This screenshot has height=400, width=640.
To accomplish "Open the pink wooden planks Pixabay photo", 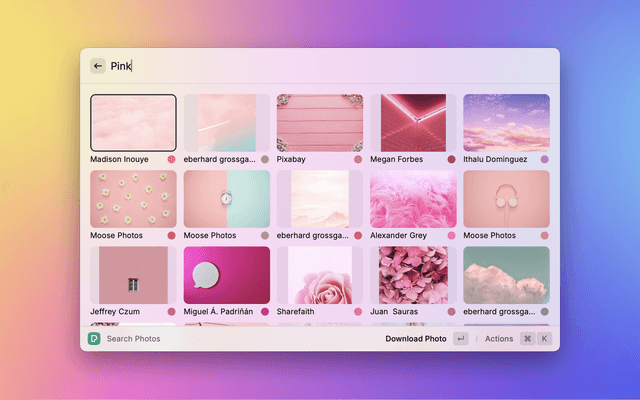I will [x=320, y=122].
